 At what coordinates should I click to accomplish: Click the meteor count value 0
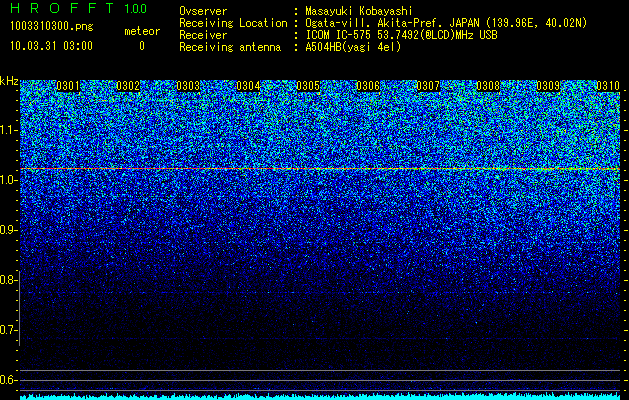142,46
